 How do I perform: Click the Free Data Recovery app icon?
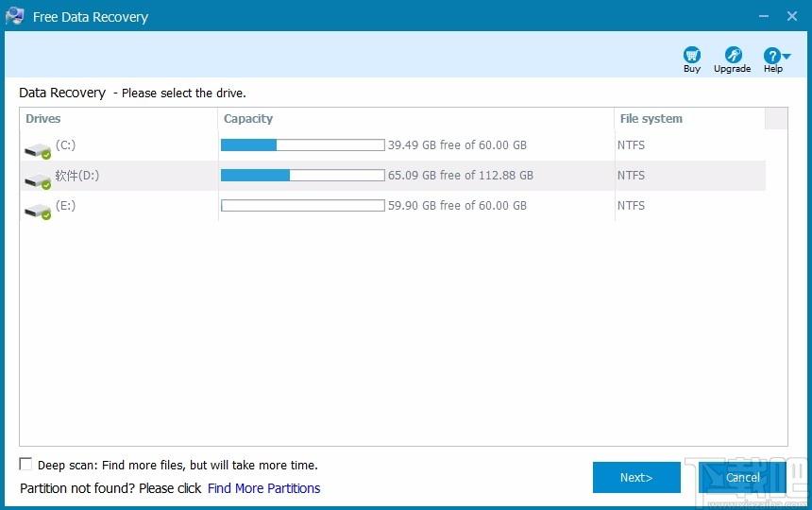coord(14,16)
